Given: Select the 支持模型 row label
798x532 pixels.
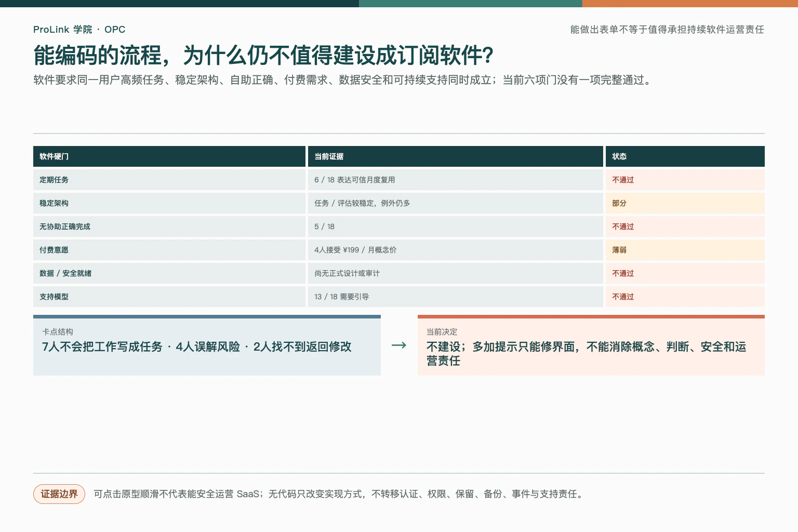Looking at the screenshot, I should tap(54, 297).
